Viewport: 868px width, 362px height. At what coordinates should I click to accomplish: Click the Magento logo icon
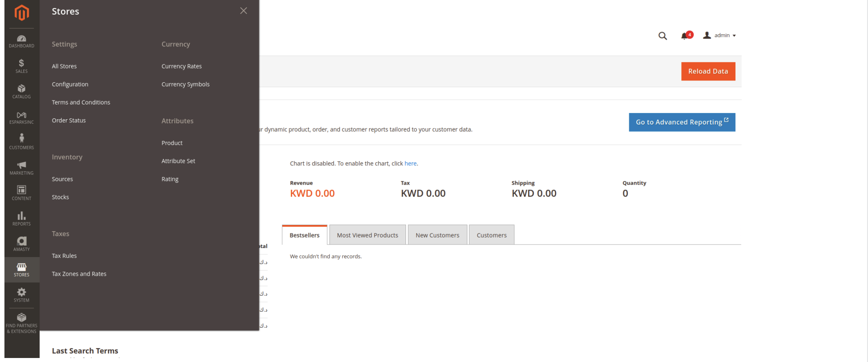(x=21, y=12)
